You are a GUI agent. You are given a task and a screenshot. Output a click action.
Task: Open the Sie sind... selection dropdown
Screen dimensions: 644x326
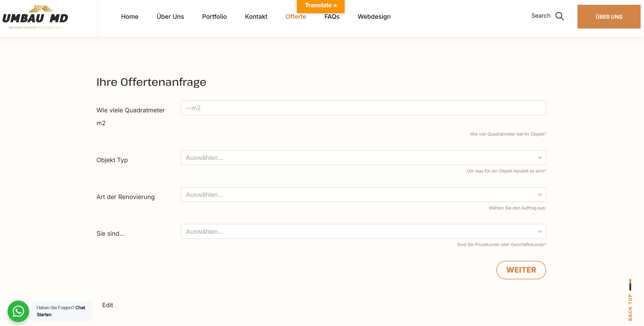(x=363, y=231)
